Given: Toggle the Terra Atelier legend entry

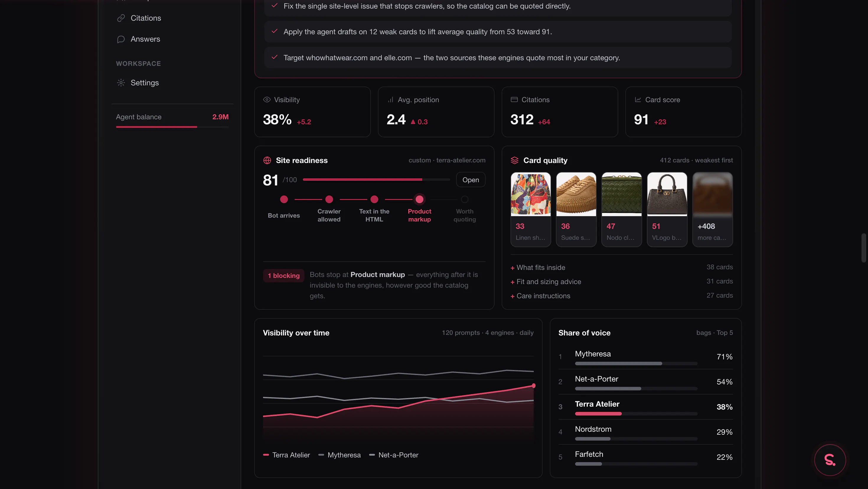Looking at the screenshot, I should [x=286, y=455].
